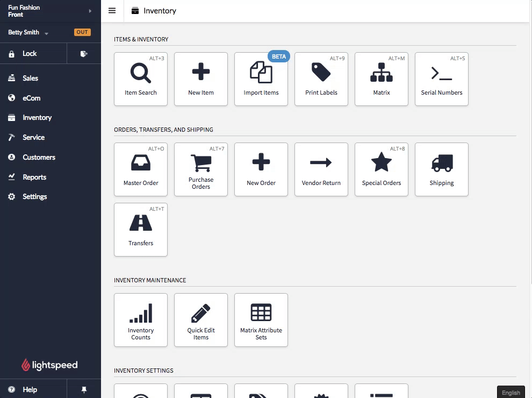Lock the register screen
Viewport: 532px width, 398px height.
tap(33, 54)
